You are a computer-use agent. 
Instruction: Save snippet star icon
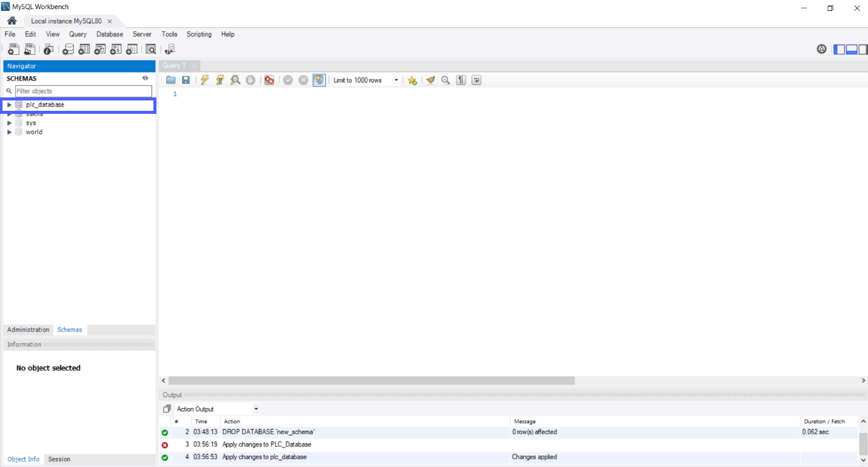412,80
